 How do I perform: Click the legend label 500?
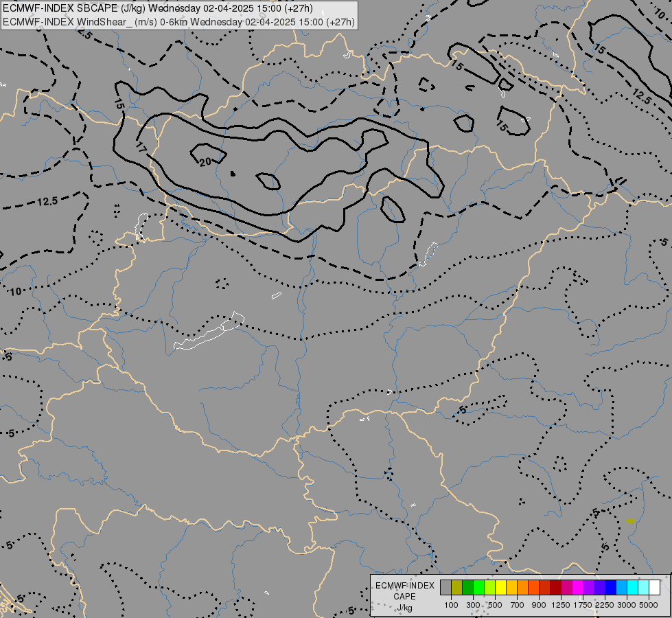pyautogui.click(x=495, y=605)
